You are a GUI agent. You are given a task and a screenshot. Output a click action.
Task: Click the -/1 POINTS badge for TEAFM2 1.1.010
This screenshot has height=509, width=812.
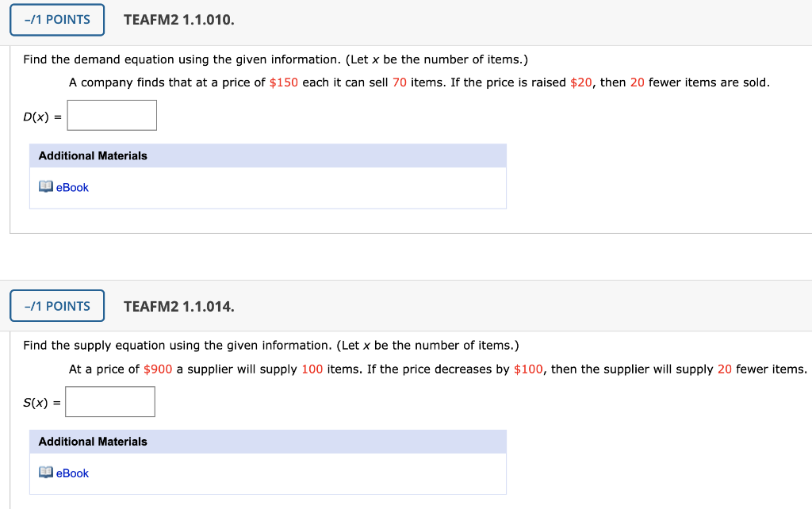point(56,19)
